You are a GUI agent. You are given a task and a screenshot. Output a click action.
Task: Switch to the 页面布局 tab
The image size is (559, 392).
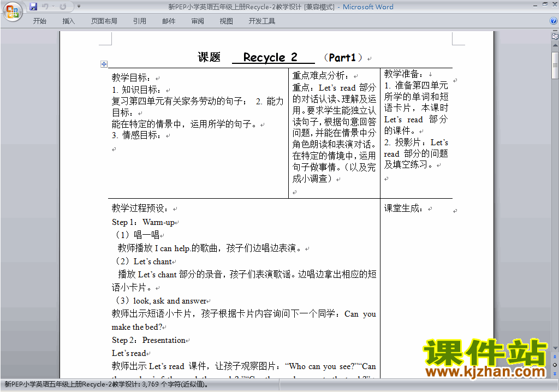[x=104, y=21]
